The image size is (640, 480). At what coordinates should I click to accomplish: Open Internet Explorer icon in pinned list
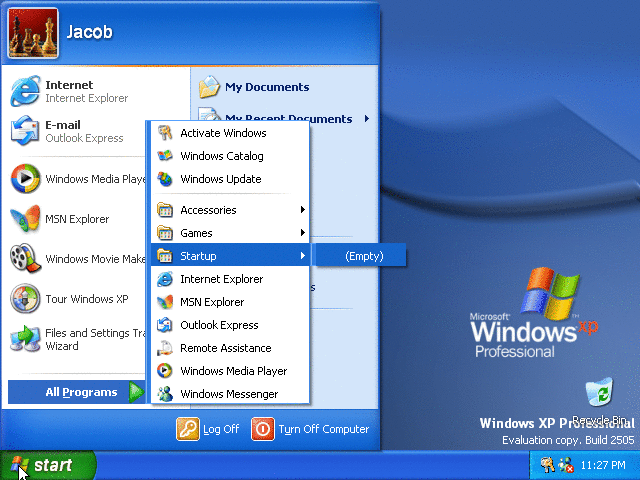[25, 91]
